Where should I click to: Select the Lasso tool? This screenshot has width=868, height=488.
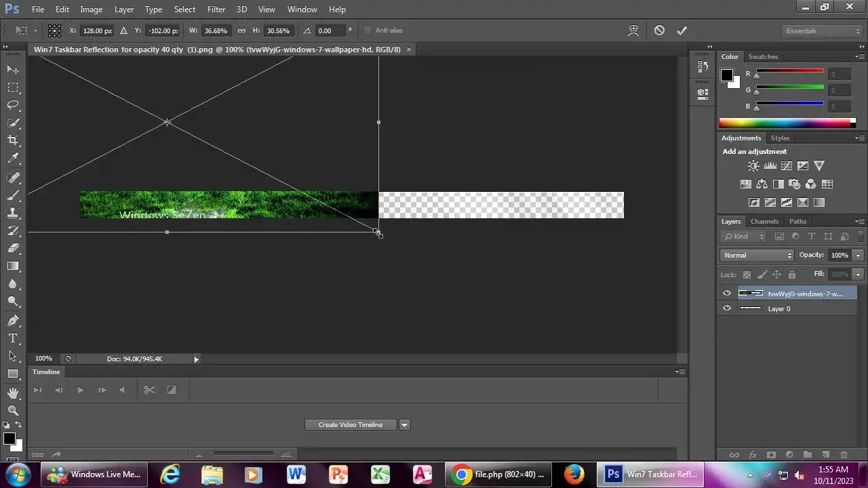13,104
